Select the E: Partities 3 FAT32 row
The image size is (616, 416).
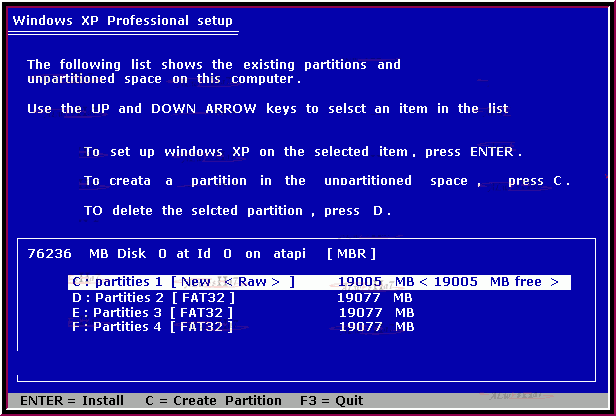[243, 313]
